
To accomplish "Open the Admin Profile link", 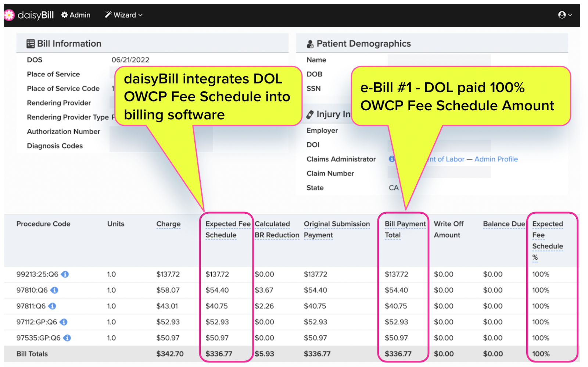I will coord(496,159).
